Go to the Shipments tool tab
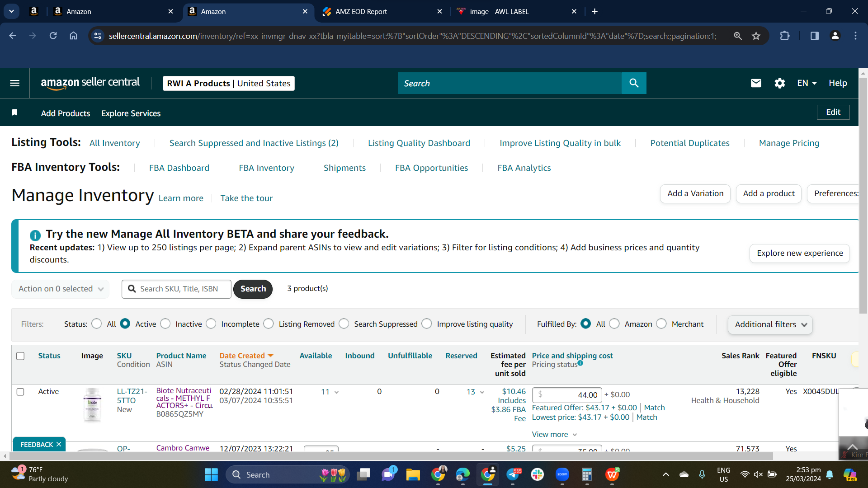The height and width of the screenshot is (488, 868). 344,168
